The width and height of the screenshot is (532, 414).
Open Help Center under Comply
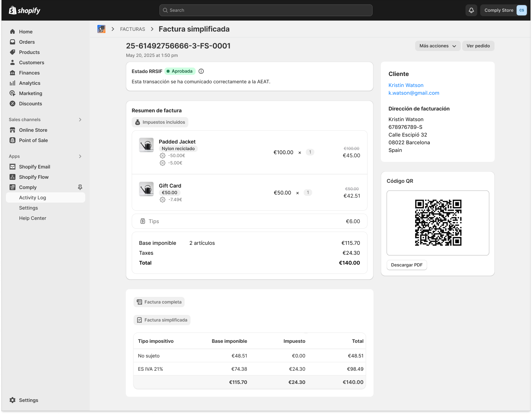point(32,218)
